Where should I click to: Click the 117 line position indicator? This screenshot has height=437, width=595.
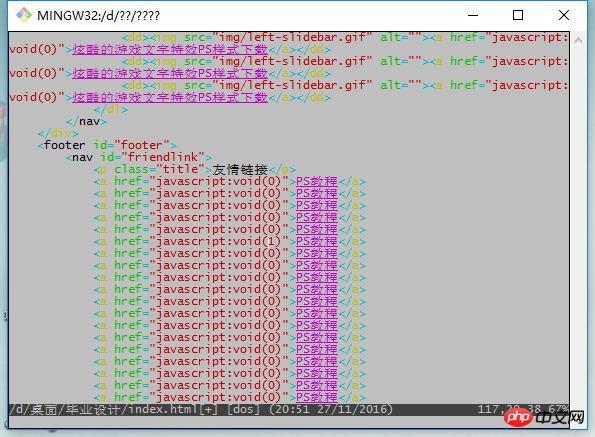[488, 409]
